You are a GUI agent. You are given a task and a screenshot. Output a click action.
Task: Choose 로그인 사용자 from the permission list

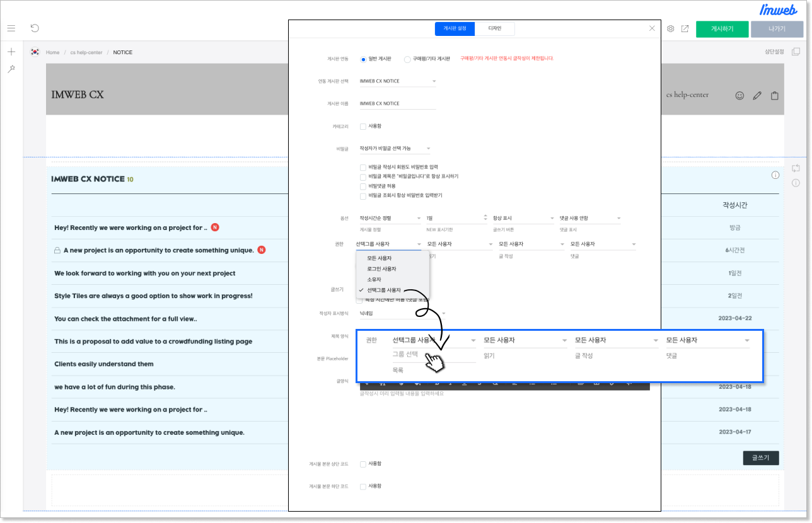tap(381, 269)
